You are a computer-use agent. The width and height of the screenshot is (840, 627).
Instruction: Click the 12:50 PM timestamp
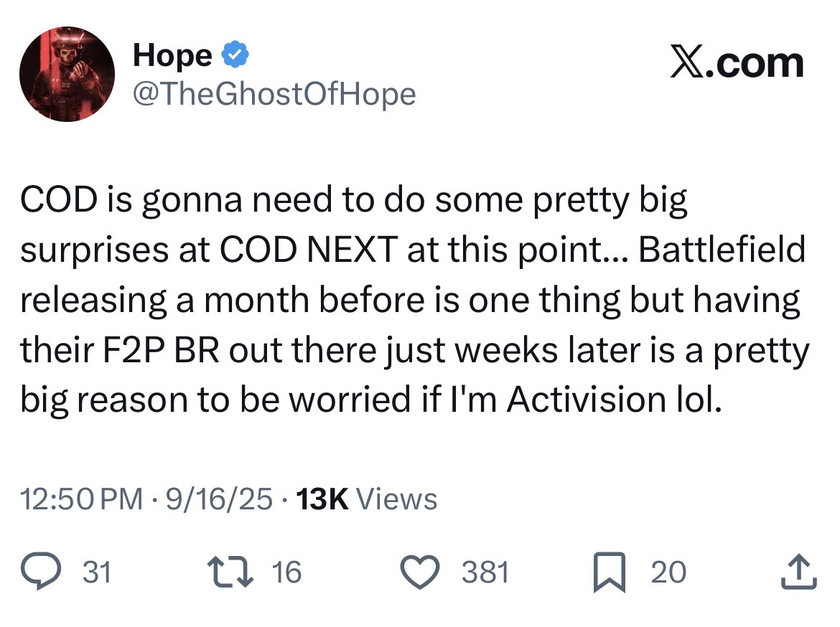(81, 499)
